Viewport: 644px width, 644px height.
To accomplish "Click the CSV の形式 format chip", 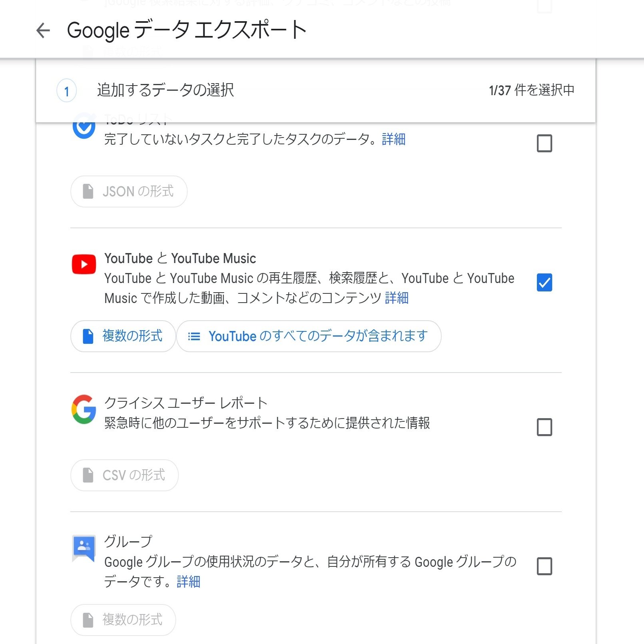I will click(124, 475).
